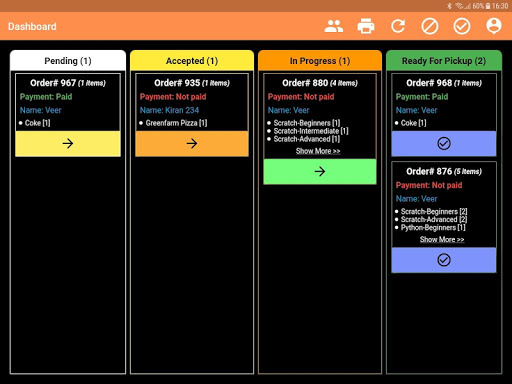Move Order 967 forward with yellow arrow
The width and height of the screenshot is (512, 384).
(68, 144)
